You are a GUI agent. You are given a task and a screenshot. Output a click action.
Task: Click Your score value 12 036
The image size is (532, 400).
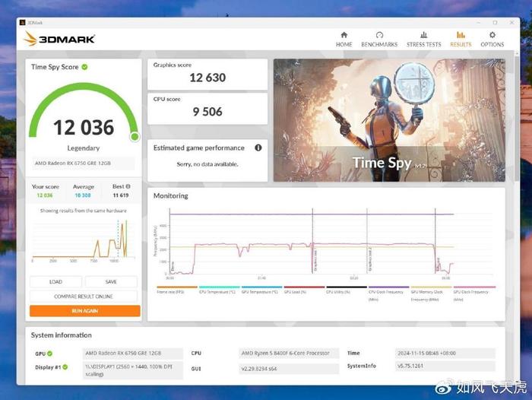tap(45, 195)
